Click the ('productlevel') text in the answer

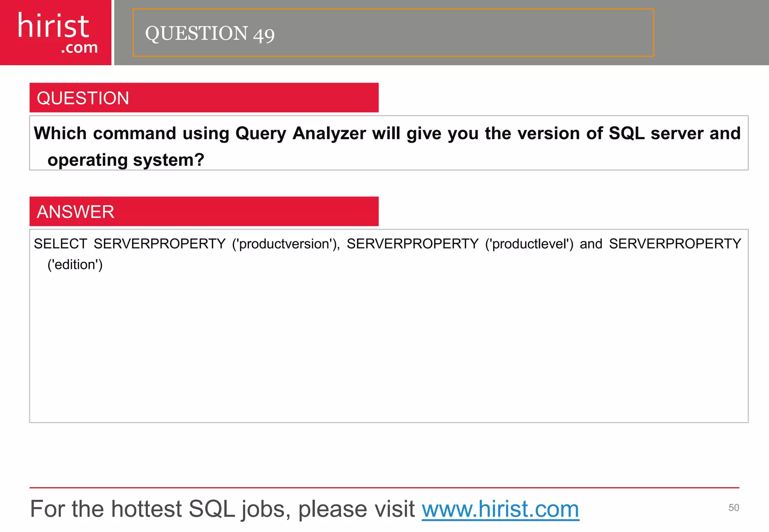coord(529,244)
